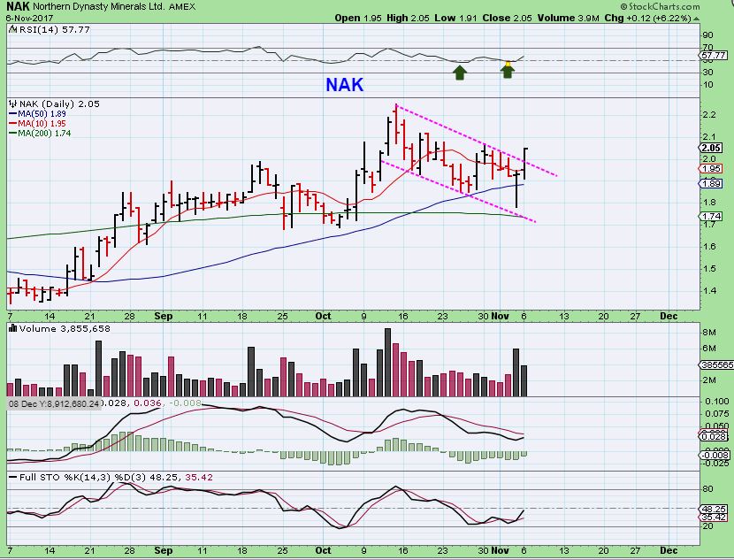734x560 pixels.
Task: Click the MACD histogram value -0.008 in label
Action: tap(185, 403)
